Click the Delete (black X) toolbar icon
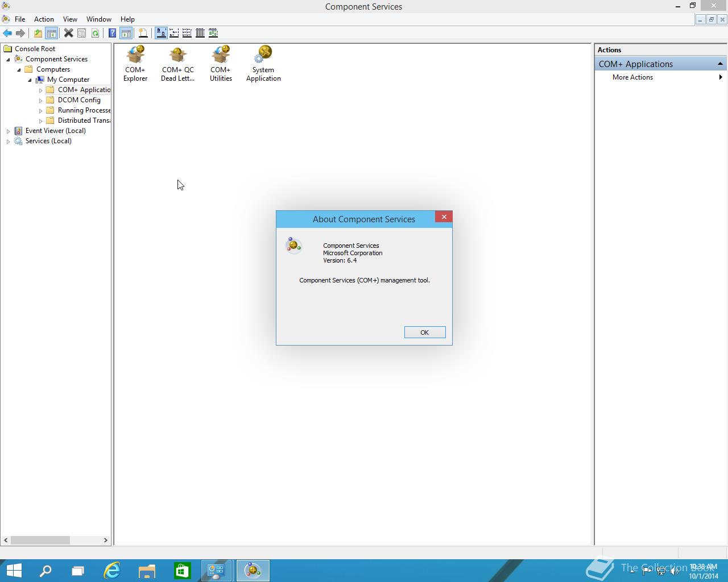Image resolution: width=728 pixels, height=582 pixels. point(68,33)
